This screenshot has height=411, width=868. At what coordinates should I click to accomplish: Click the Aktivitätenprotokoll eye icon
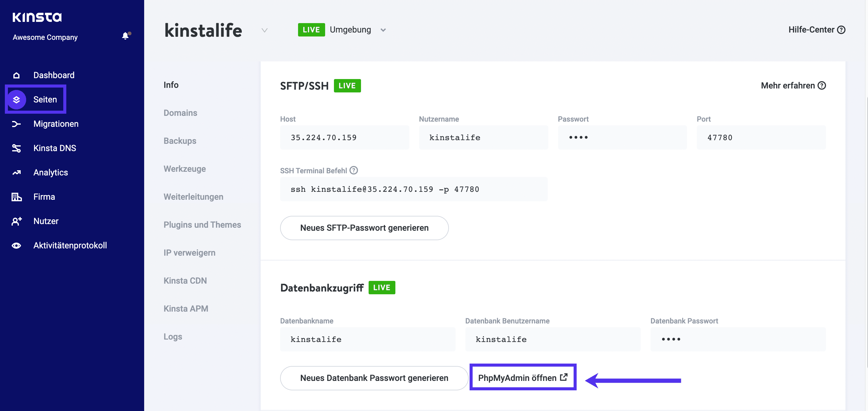tap(16, 245)
